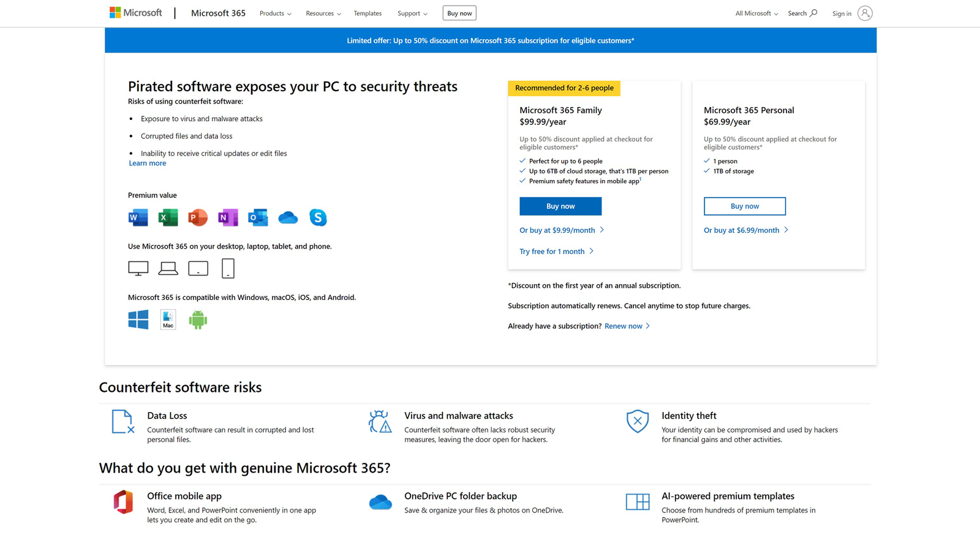The width and height of the screenshot is (980, 551).
Task: Click the phone device icon
Action: (x=228, y=268)
